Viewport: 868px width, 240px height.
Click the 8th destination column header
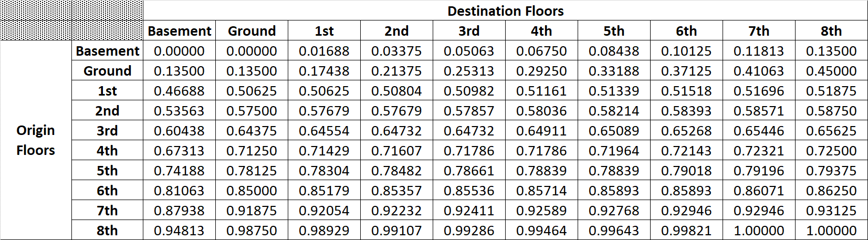(x=831, y=31)
